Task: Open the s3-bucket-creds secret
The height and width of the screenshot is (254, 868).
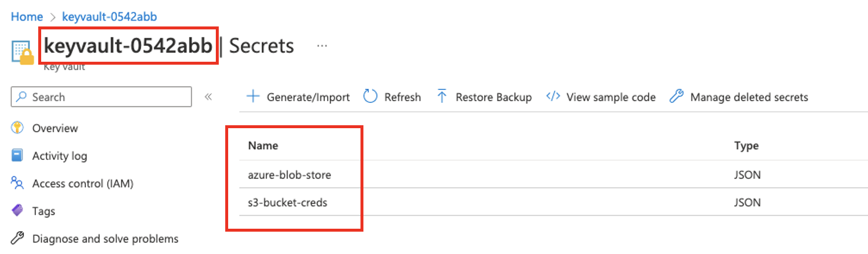Action: point(288,202)
